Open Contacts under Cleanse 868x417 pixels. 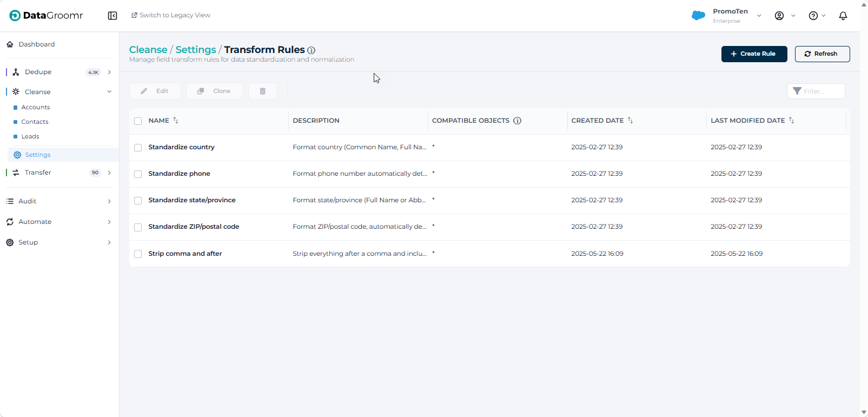click(x=35, y=122)
